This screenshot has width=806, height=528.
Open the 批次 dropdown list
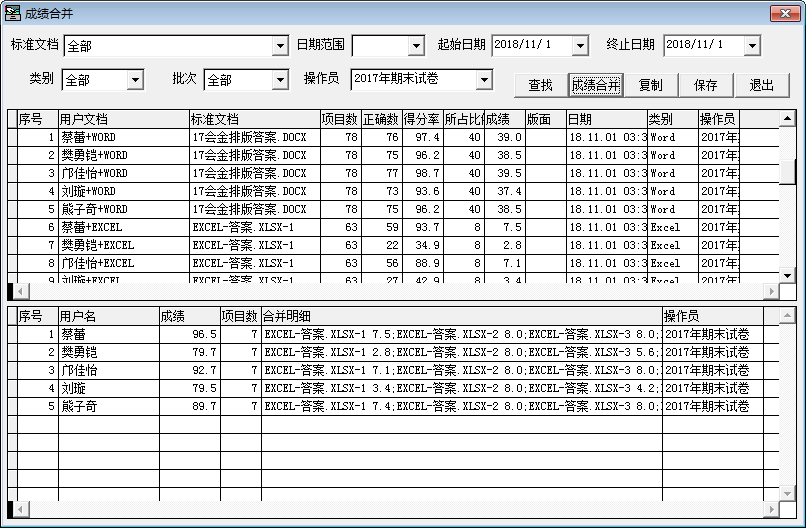pyautogui.click(x=280, y=79)
